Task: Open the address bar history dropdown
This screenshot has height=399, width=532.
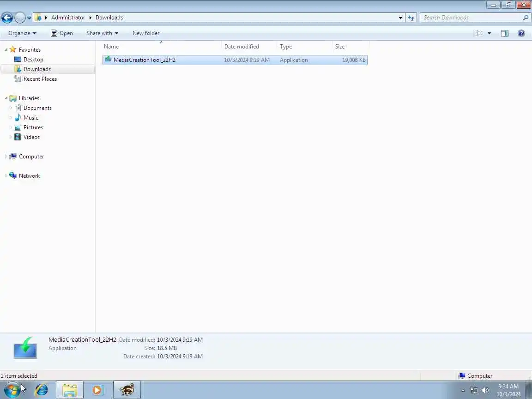Action: pos(400,18)
